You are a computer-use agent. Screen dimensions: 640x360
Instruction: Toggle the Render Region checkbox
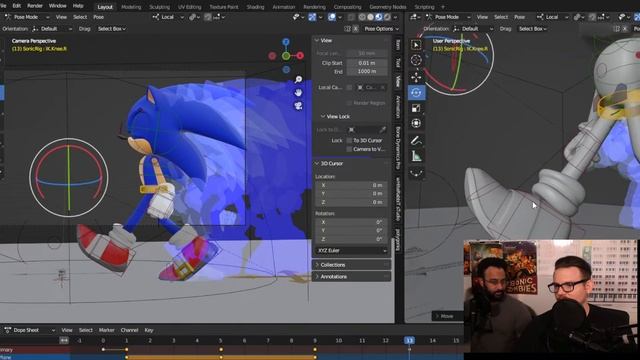(349, 103)
